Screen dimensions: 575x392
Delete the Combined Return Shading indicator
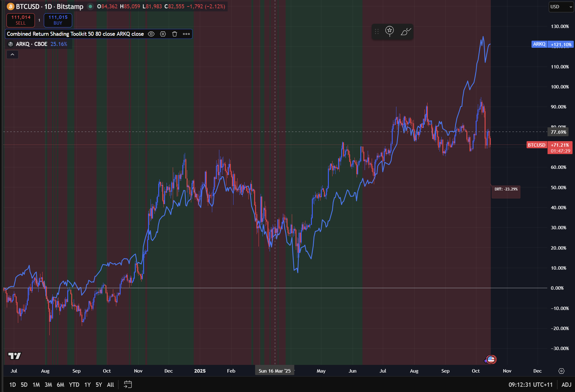tap(175, 34)
